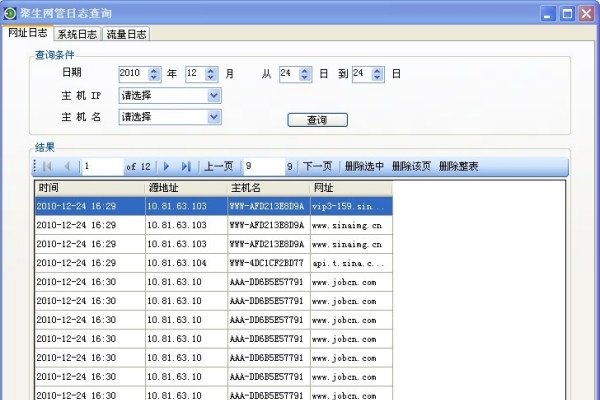600x400 pixels.
Task: Open the 主机名 dropdown
Action: tap(214, 117)
